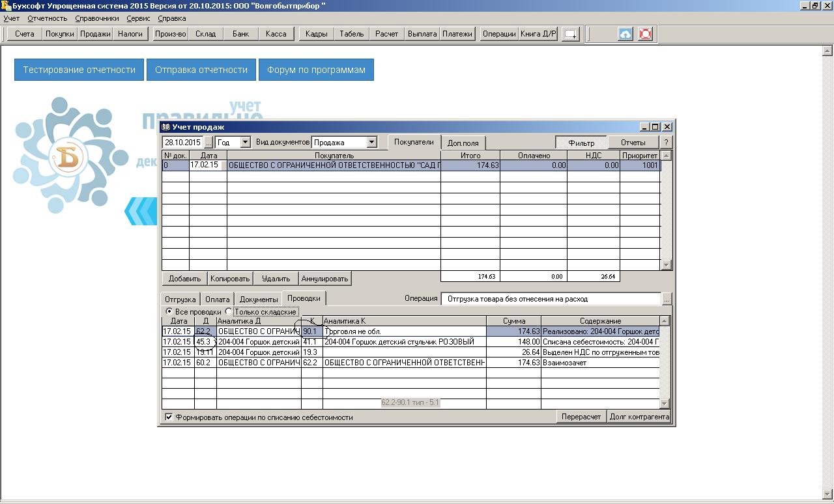Open the Склад toolbar section
Viewport: 834px width, 504px height.
pyautogui.click(x=205, y=34)
